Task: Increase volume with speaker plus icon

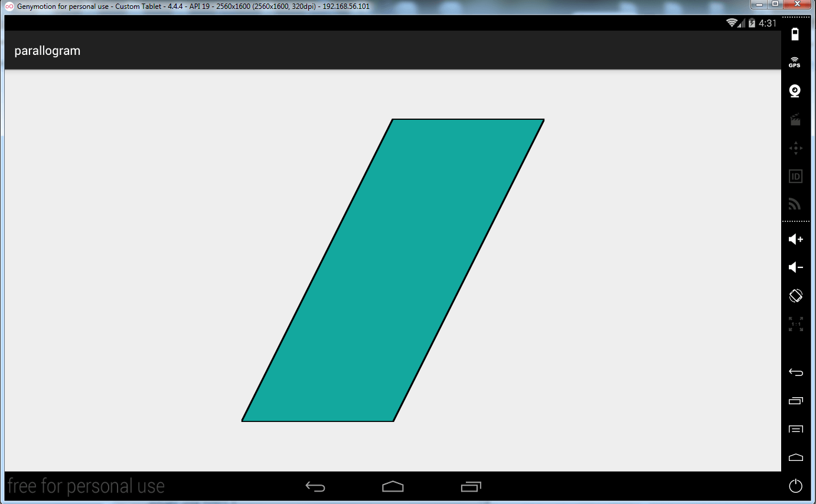Action: (796, 239)
